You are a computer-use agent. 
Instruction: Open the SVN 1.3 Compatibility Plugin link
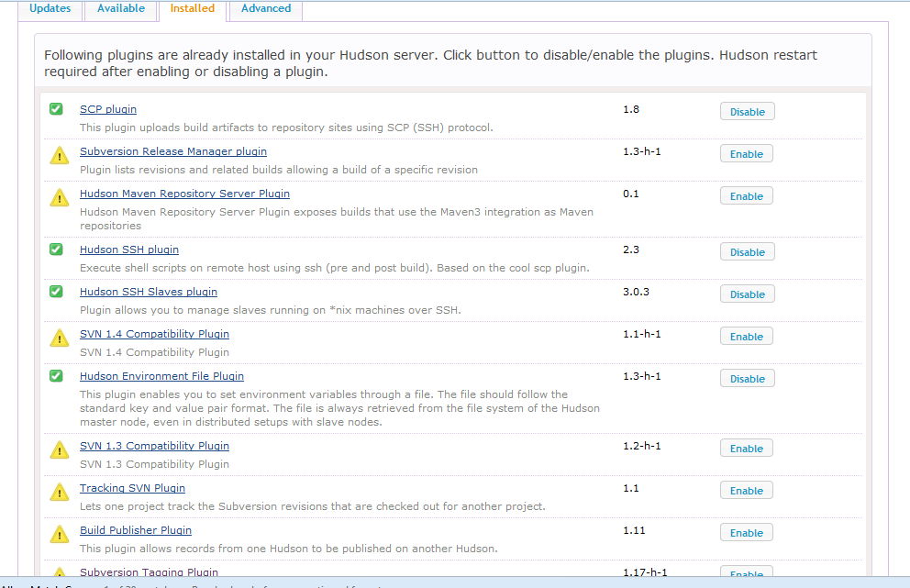(154, 446)
